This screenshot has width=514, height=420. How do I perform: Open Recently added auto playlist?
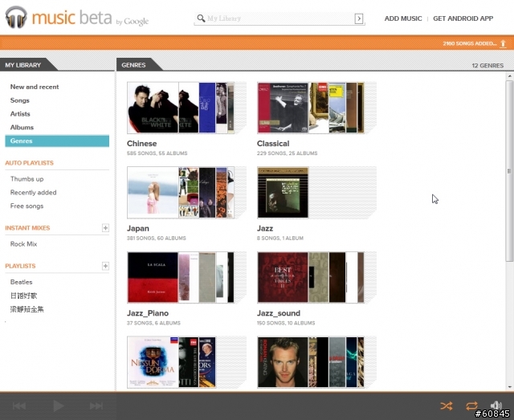(33, 193)
